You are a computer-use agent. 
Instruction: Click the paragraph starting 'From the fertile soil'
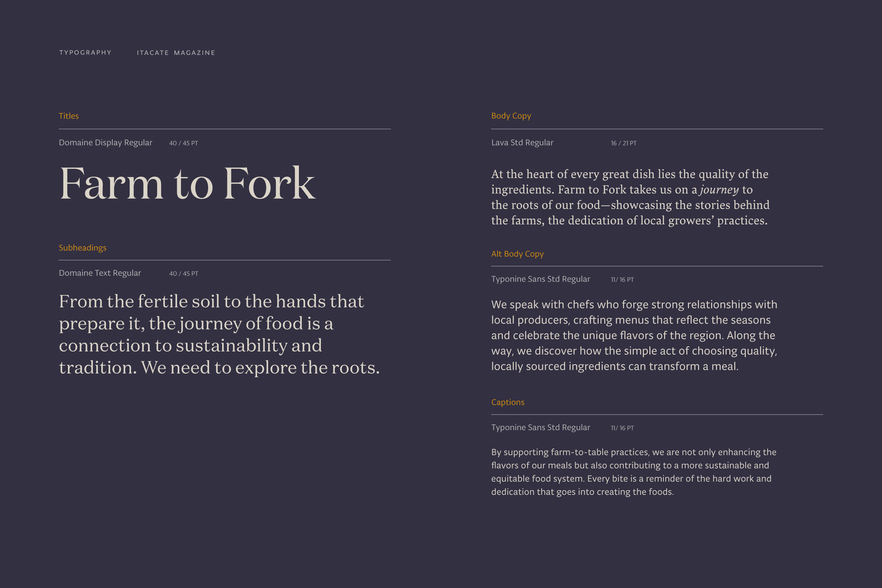click(x=219, y=334)
